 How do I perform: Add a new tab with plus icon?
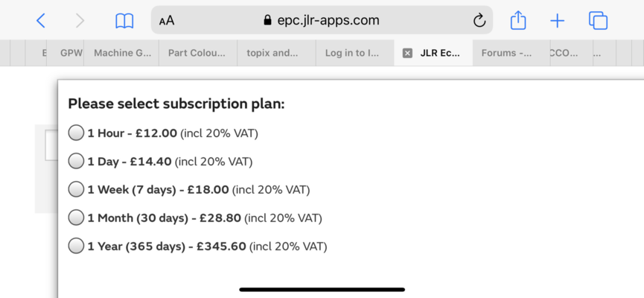(558, 21)
